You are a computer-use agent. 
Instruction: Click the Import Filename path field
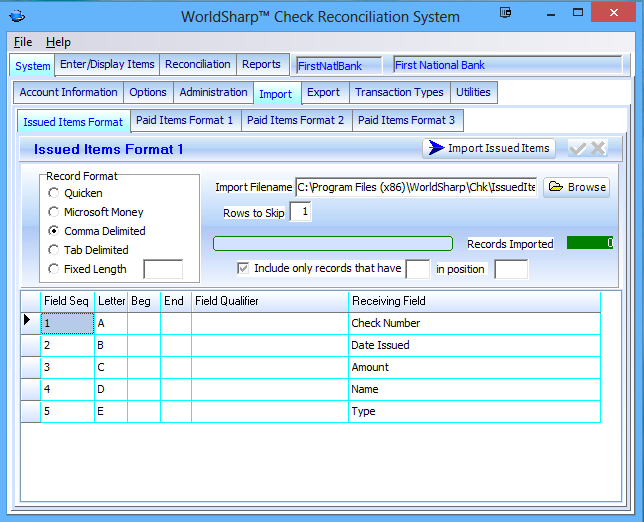click(x=416, y=187)
